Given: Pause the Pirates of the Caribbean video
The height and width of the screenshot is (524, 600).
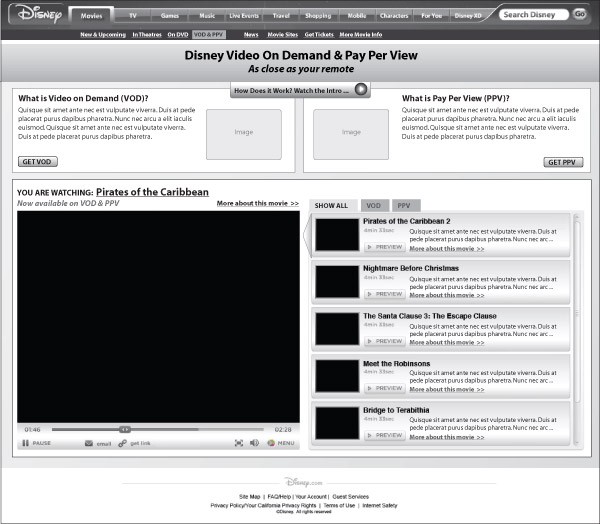Looking at the screenshot, I should (x=36, y=443).
